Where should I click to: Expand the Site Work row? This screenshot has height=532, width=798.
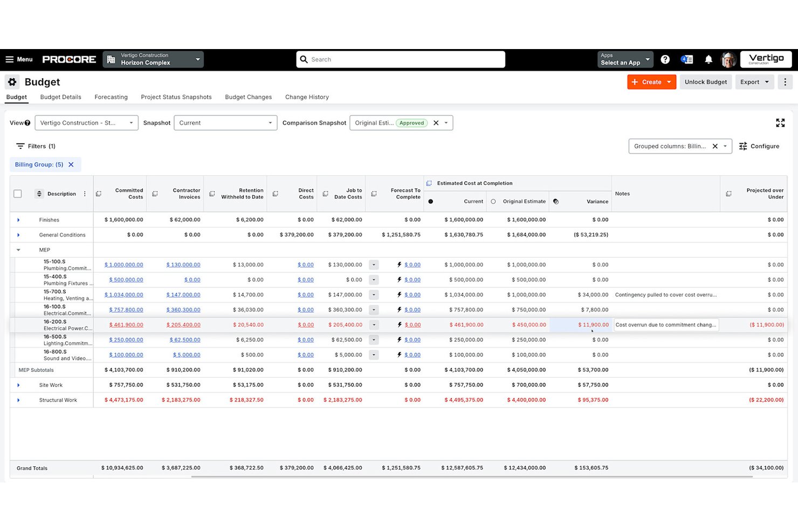click(18, 385)
